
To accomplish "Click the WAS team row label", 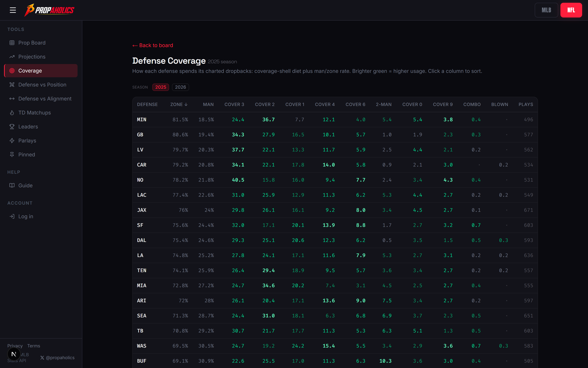I will 142,346.
